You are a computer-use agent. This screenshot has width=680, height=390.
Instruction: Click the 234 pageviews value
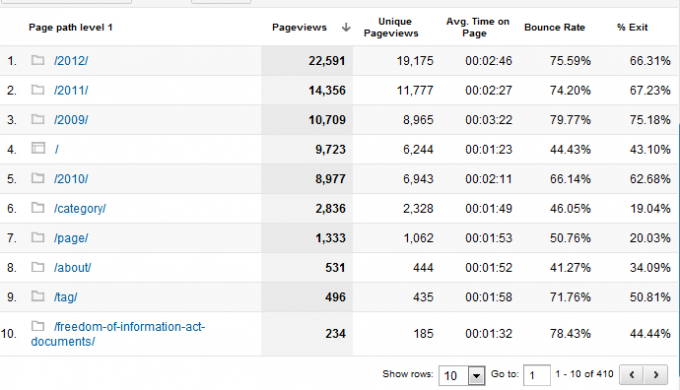pyautogui.click(x=335, y=334)
